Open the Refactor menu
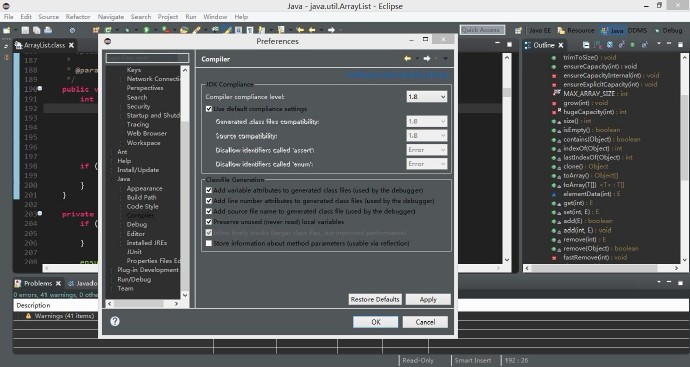This screenshot has height=367, width=690. pos(78,17)
